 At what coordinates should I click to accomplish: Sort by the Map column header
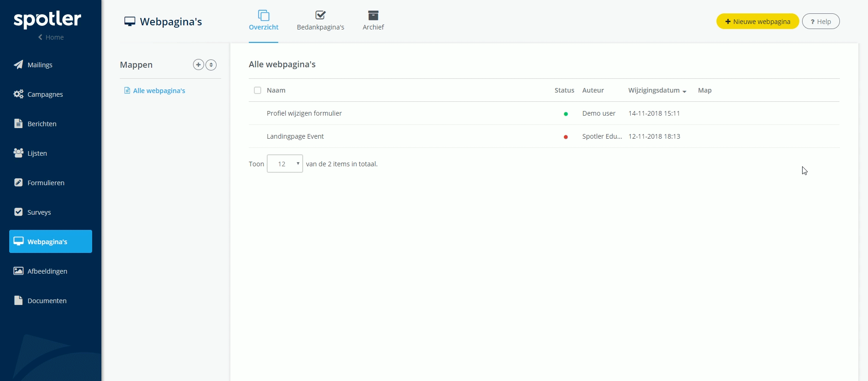[x=704, y=90]
